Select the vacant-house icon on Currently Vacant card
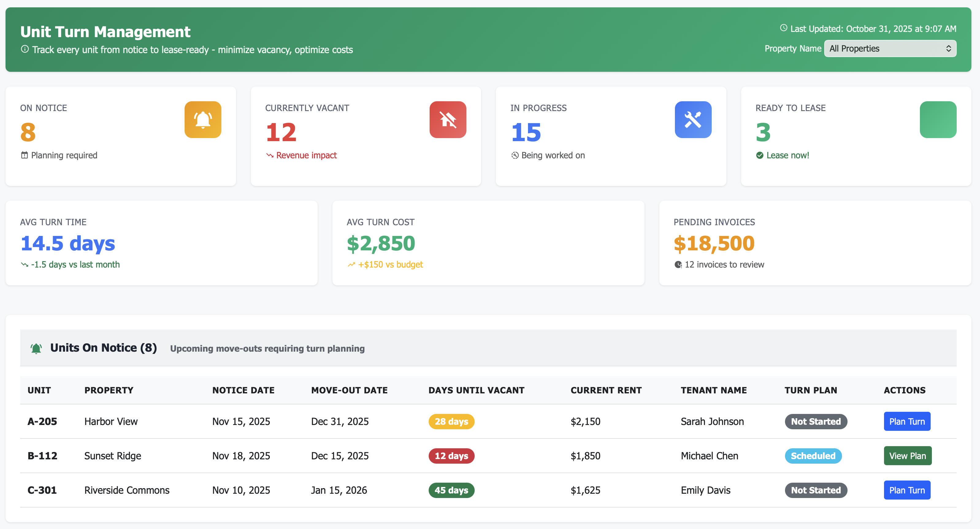 [447, 119]
